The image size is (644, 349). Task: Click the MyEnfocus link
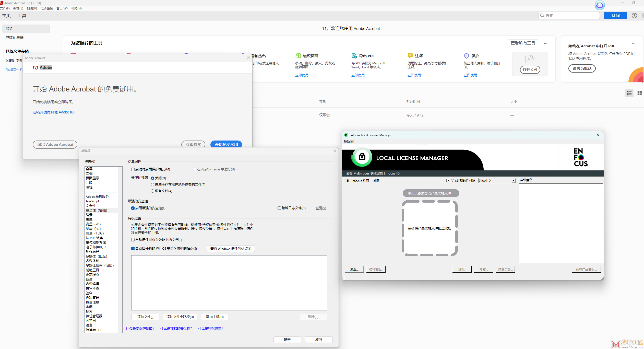[361, 173]
